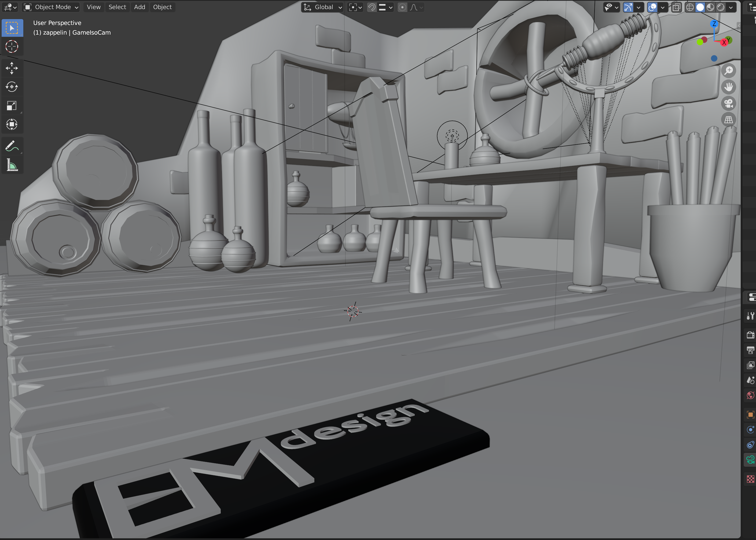Expand the sidebar with small arrow tab
Screen dimensions: 756x540
coord(738,25)
